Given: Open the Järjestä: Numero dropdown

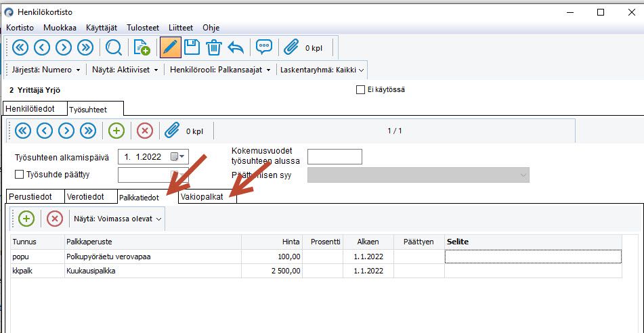Looking at the screenshot, I should pos(46,70).
